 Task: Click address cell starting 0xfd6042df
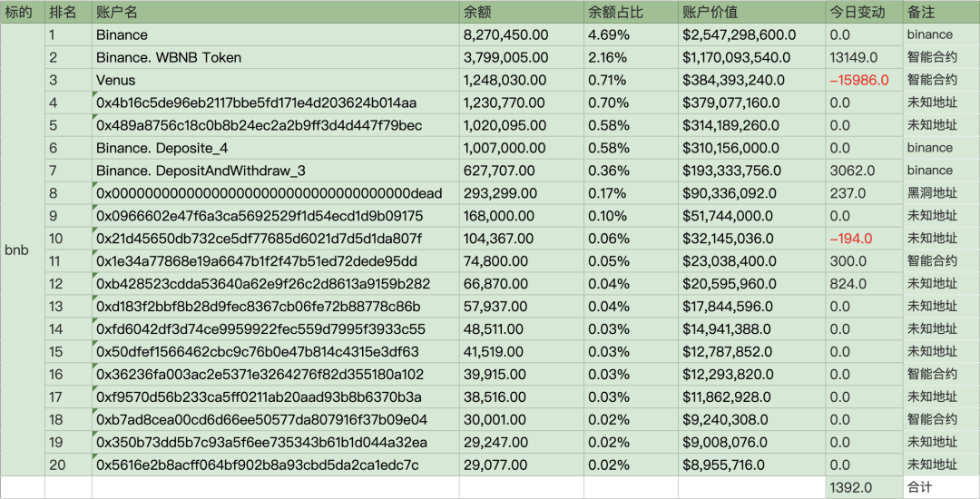pyautogui.click(x=275, y=329)
